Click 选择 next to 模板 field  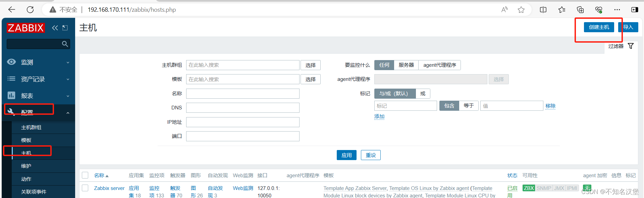[x=311, y=79]
